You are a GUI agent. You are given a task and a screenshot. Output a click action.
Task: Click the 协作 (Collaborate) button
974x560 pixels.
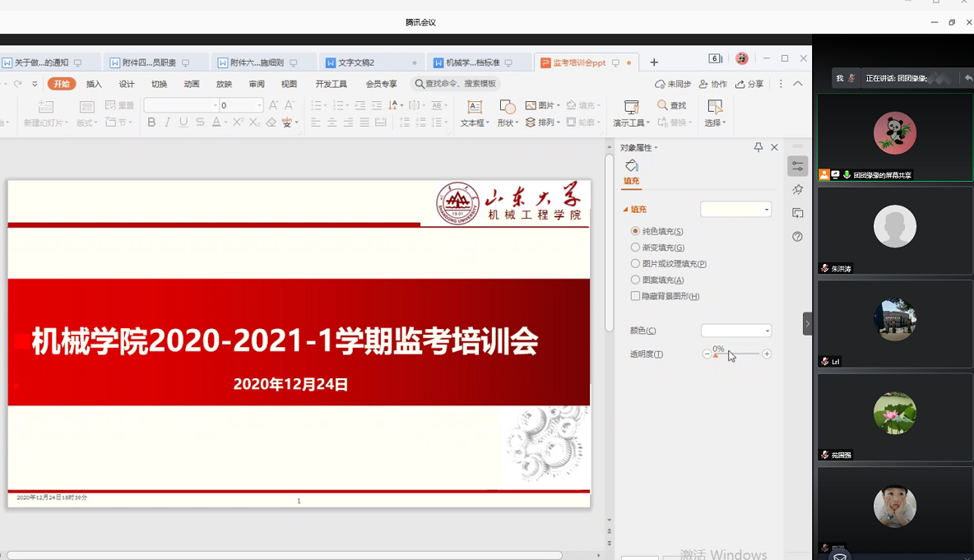coord(712,84)
